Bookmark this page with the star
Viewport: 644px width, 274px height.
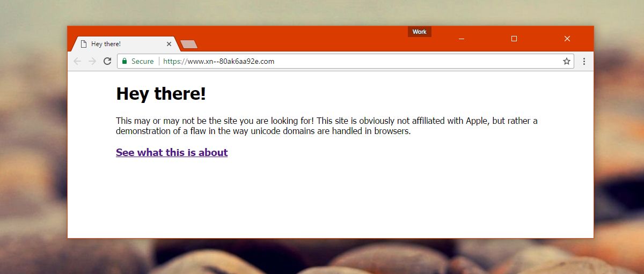pyautogui.click(x=566, y=61)
